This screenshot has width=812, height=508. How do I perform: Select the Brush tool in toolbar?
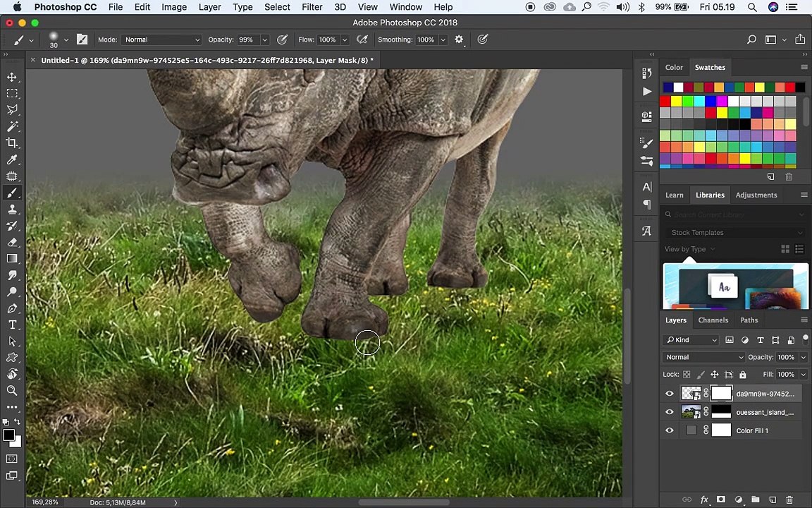(12, 193)
